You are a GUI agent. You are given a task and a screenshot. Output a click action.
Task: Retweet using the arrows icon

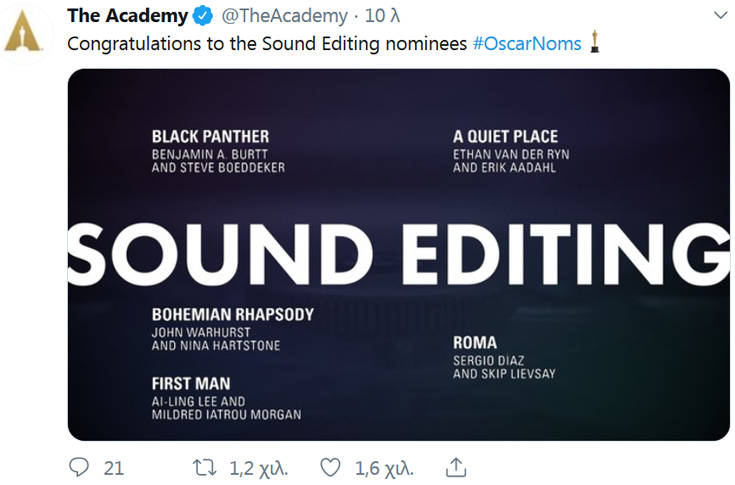click(204, 468)
